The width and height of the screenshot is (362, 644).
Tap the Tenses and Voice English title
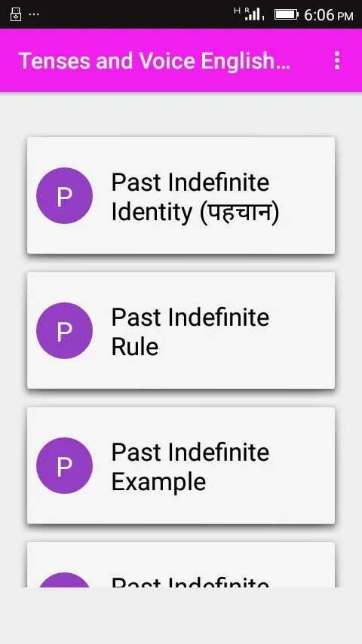[x=155, y=61]
